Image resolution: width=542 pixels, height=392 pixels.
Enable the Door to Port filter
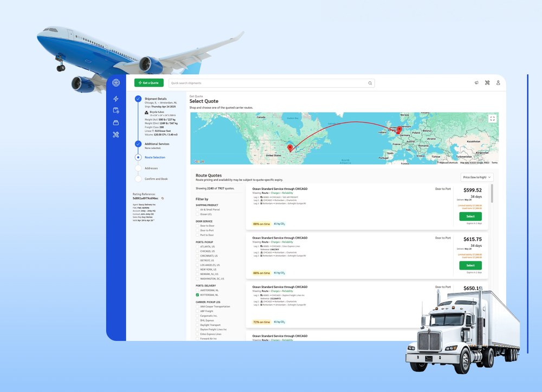[197, 231]
